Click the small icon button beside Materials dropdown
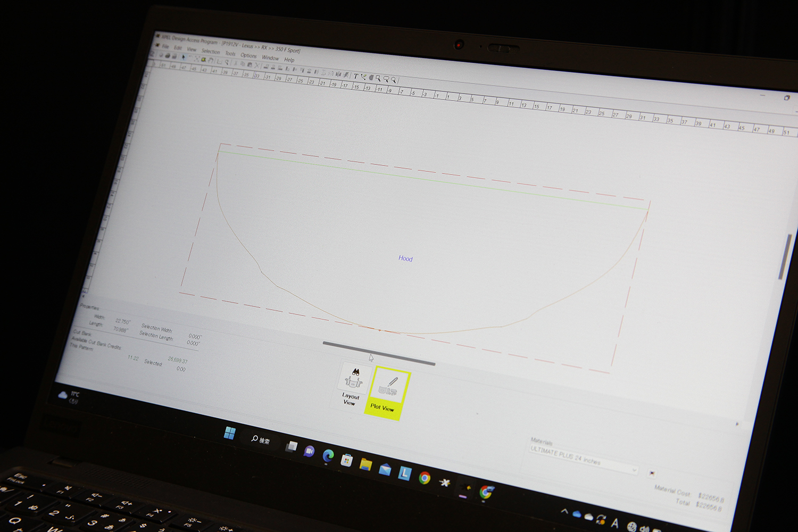The height and width of the screenshot is (532, 798). pos(652,473)
